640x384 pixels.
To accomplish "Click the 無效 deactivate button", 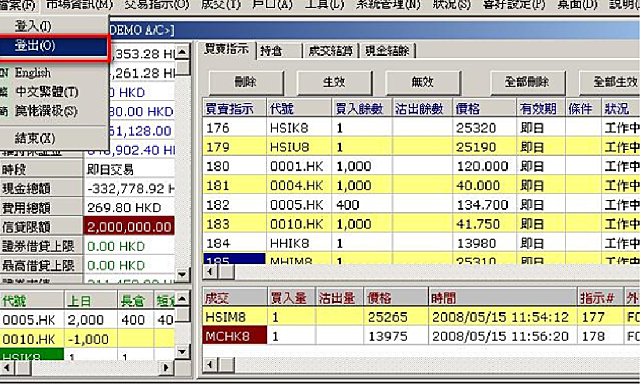I will click(x=423, y=82).
